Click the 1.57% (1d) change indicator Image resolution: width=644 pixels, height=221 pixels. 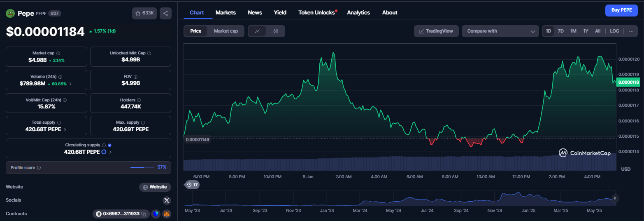coord(102,31)
